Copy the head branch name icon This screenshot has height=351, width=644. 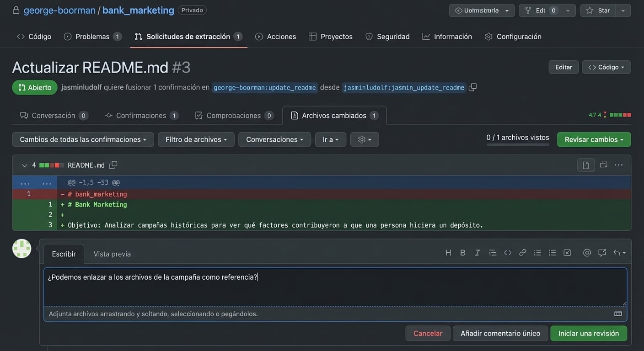pos(473,87)
